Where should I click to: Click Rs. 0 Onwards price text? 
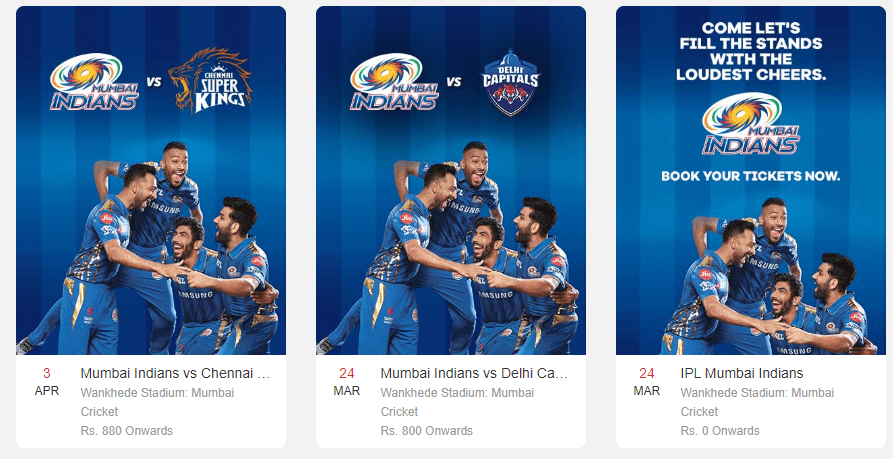pos(720,431)
